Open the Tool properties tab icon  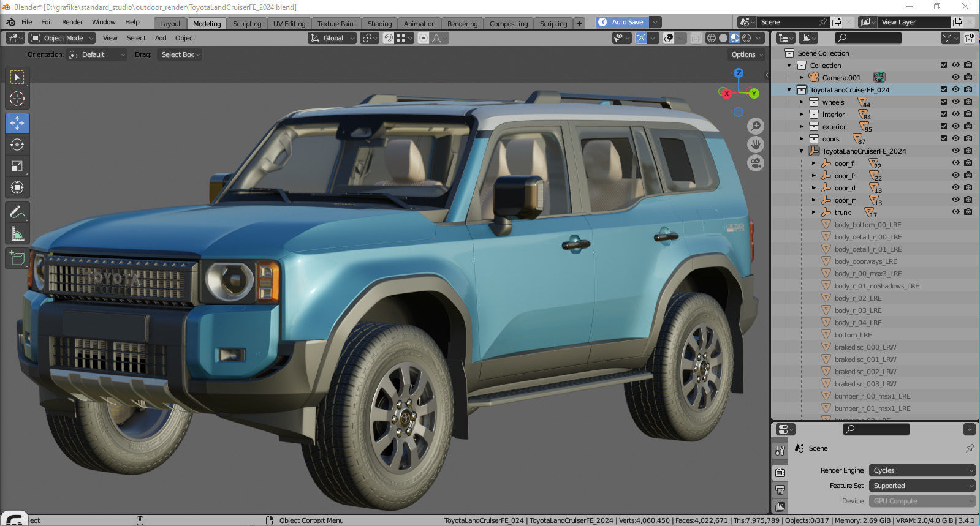pos(780,451)
